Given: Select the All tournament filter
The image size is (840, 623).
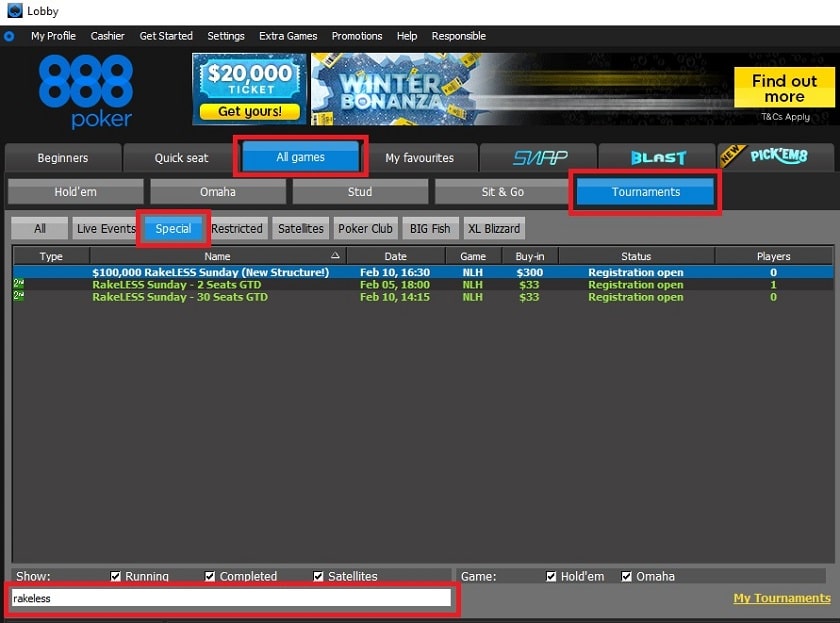Looking at the screenshot, I should point(40,229).
